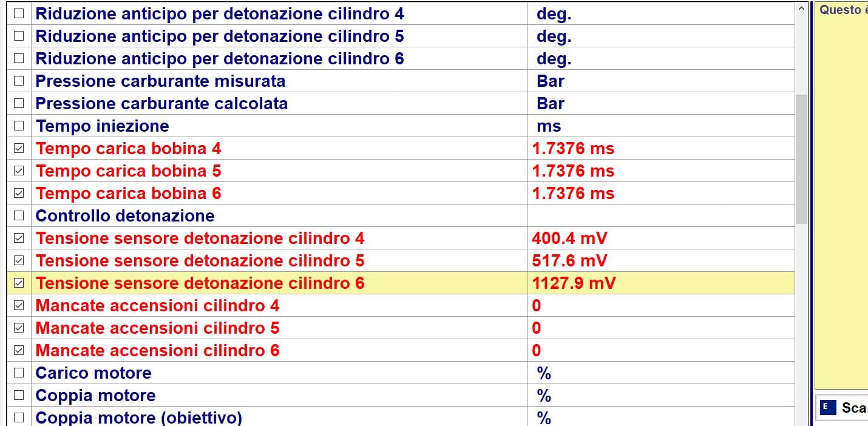Enable the Controllo detonazione checkbox
The height and width of the screenshot is (426, 868).
click(x=19, y=215)
